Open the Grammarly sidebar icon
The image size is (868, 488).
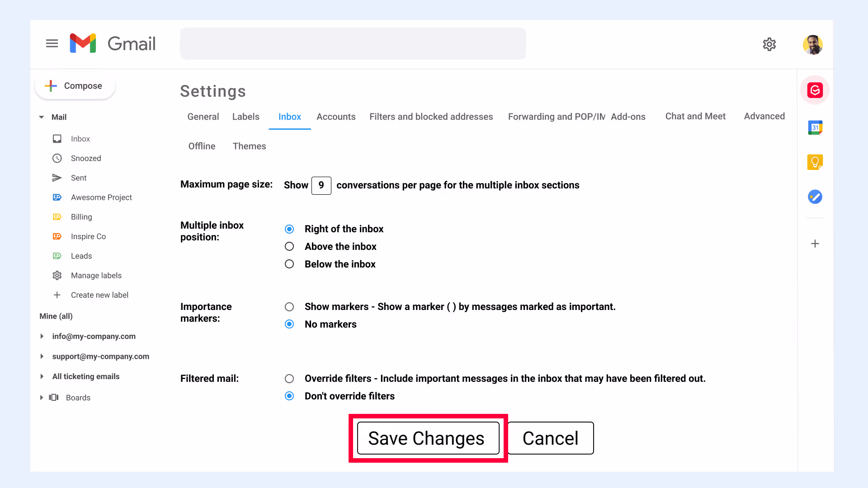(815, 90)
